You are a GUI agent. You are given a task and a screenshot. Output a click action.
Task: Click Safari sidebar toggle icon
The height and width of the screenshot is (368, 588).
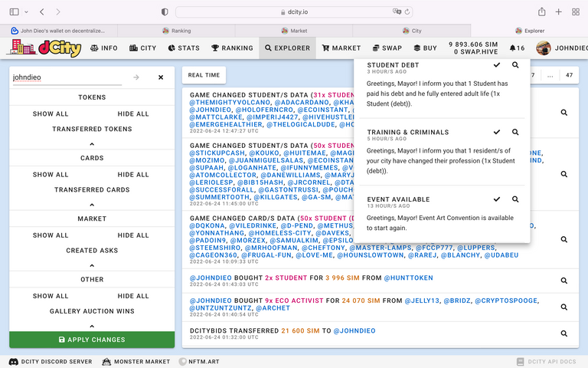15,12
